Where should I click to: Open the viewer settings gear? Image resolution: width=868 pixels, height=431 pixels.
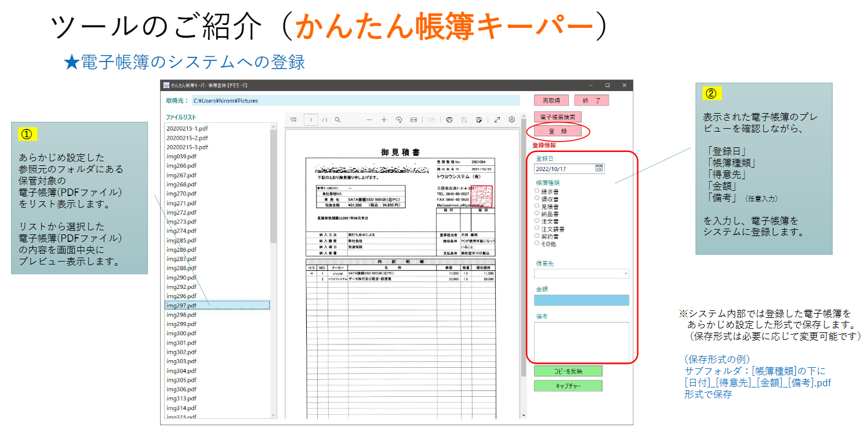tap(511, 119)
